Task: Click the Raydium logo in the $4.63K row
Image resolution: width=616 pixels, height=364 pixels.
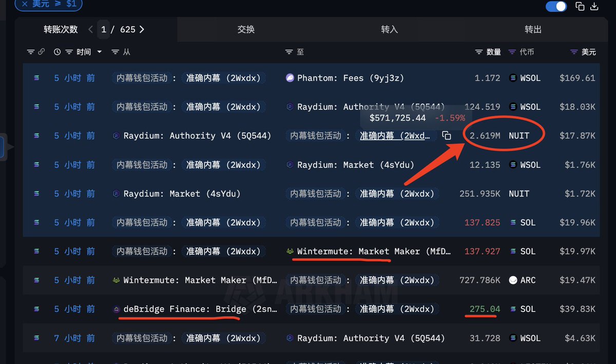Action: pyautogui.click(x=290, y=338)
